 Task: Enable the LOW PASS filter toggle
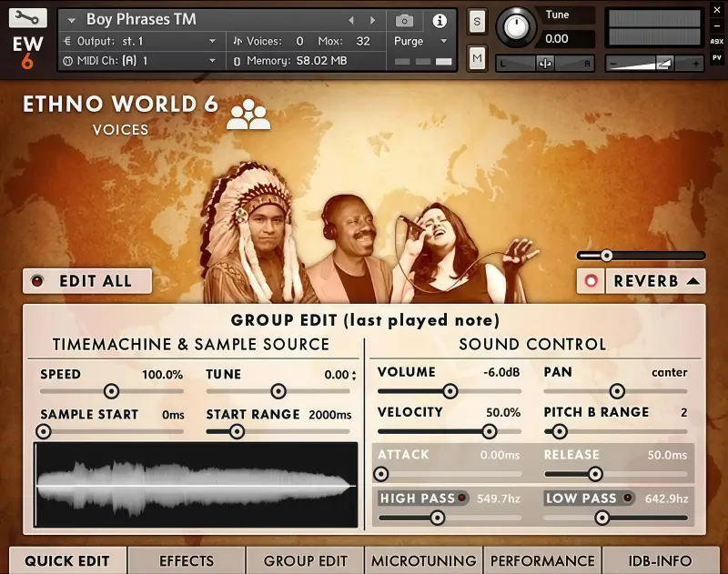click(628, 498)
